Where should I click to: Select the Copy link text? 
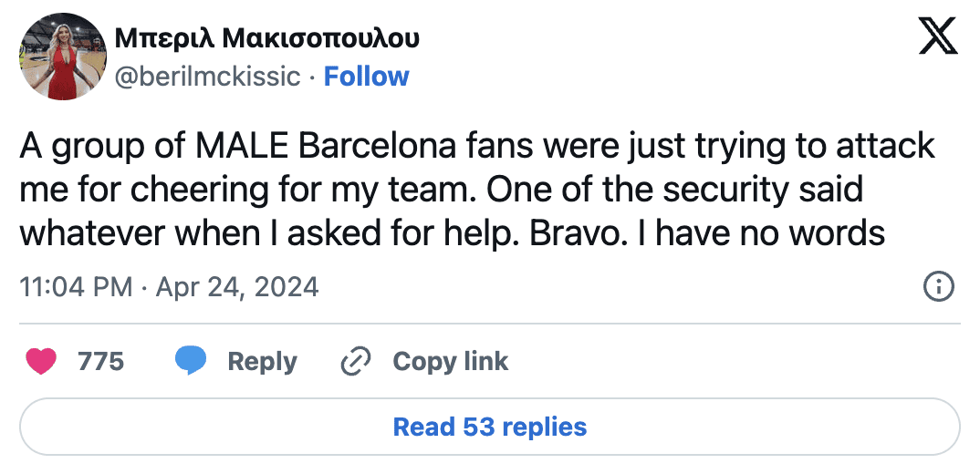pos(450,361)
